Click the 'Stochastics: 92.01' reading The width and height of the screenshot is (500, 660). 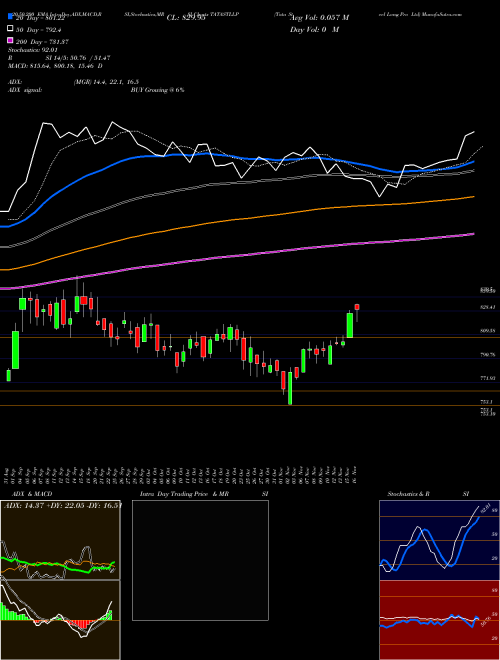[32, 51]
